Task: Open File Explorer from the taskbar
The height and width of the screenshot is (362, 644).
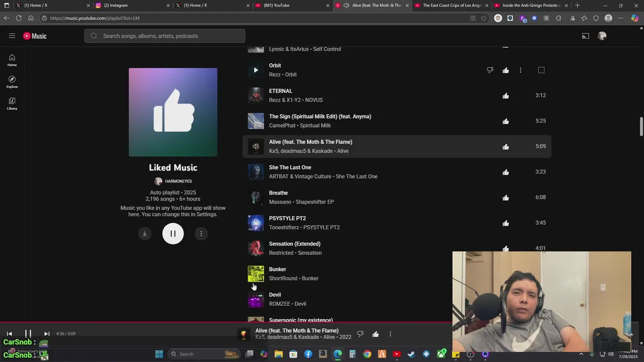Action: [x=279, y=354]
